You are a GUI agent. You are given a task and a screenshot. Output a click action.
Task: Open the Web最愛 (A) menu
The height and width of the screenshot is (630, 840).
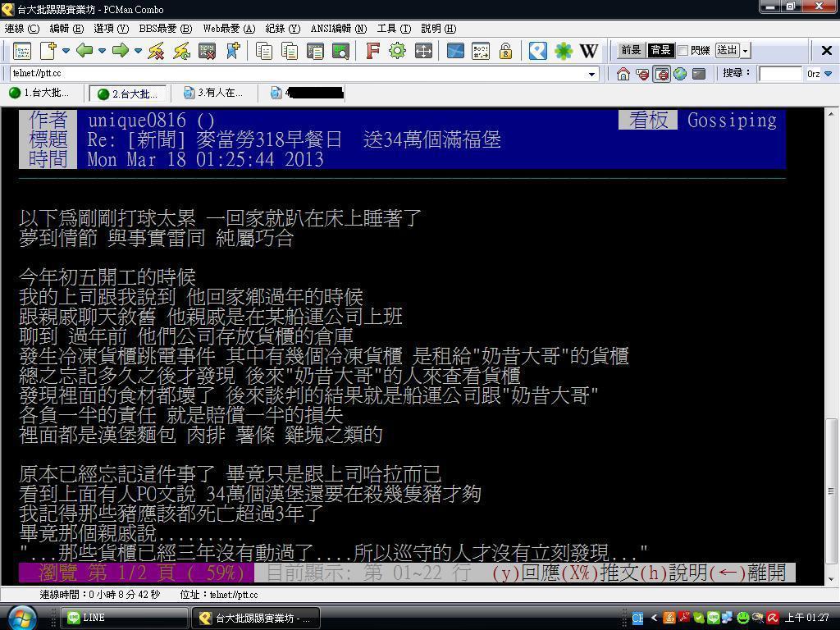tap(229, 29)
